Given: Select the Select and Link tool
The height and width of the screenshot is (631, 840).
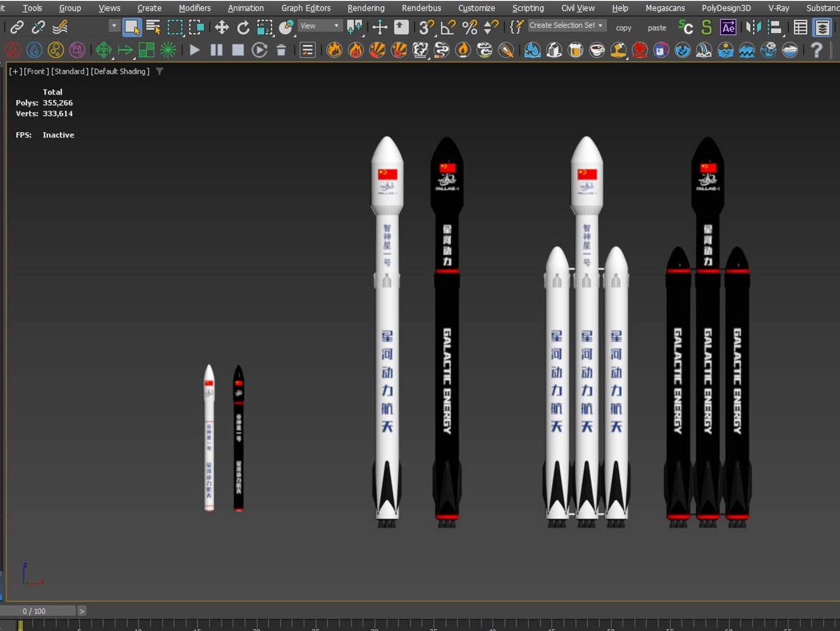Looking at the screenshot, I should [x=17, y=27].
